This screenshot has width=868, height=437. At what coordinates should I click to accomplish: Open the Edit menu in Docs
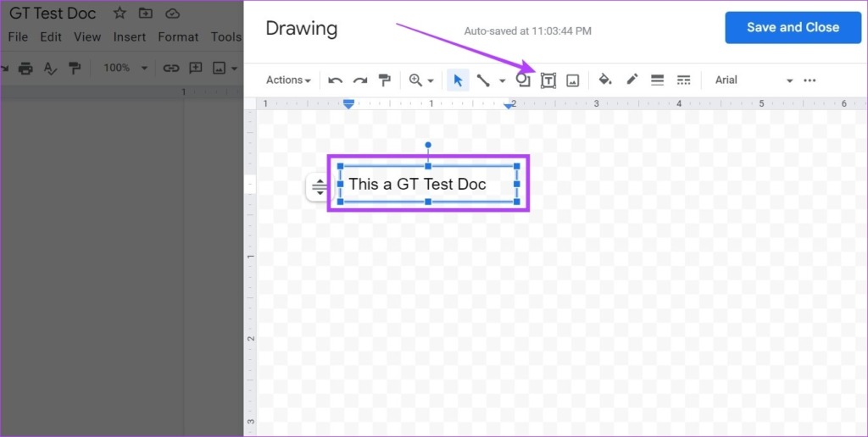(x=50, y=37)
